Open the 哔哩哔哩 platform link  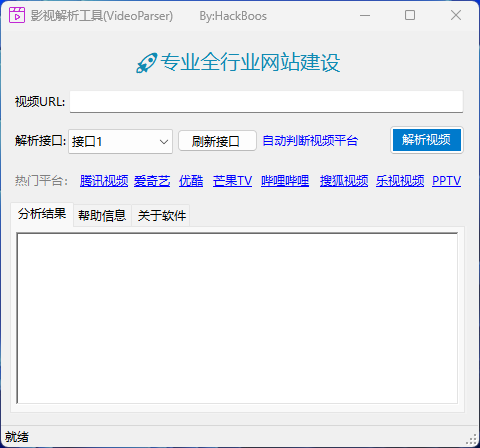(285, 181)
